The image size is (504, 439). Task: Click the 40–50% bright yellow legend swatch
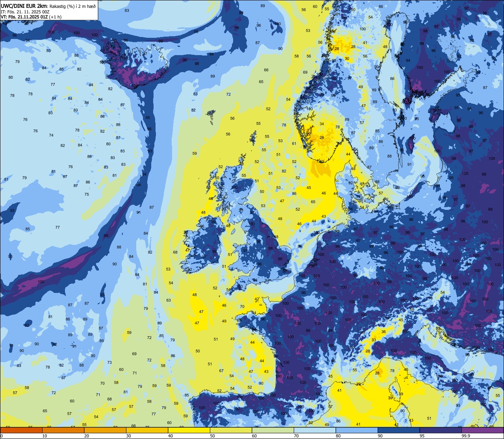189,430
